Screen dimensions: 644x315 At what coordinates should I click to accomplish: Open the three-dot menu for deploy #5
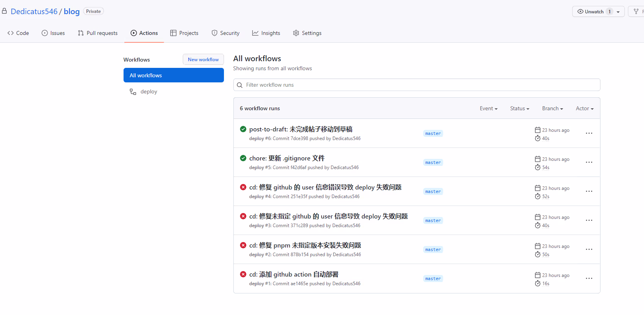point(589,162)
